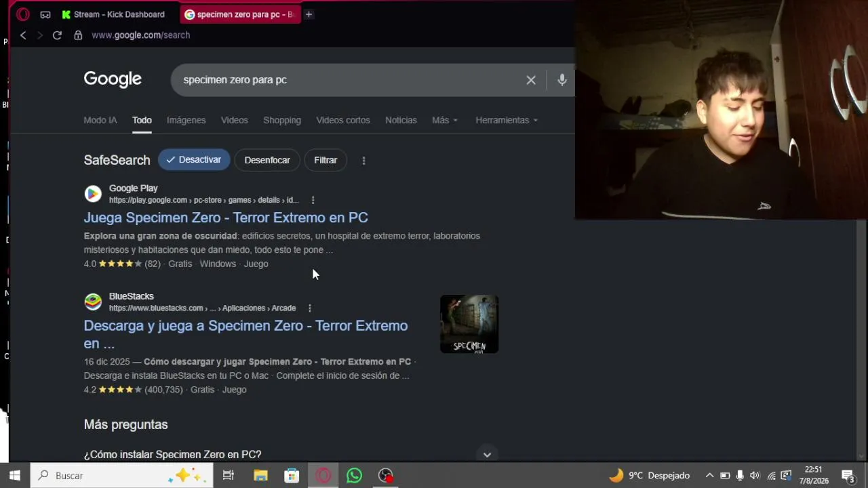
Task: Expand the Más search categories dropdown
Action: coord(445,120)
